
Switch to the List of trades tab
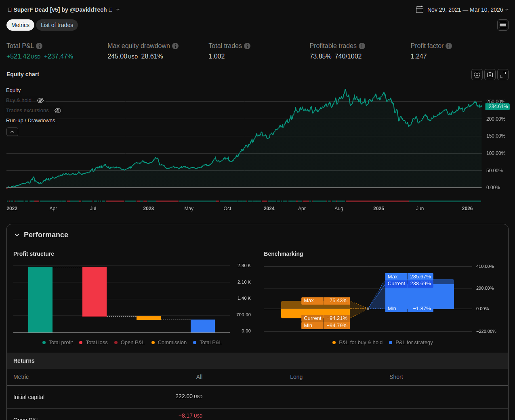coord(57,25)
